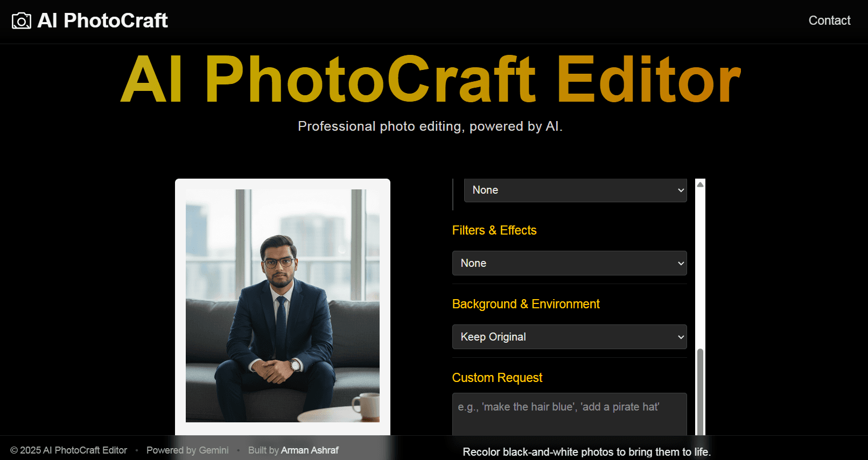Click the Powered by Gemini text
Screen dimensions: 868x460
pyautogui.click(x=187, y=450)
